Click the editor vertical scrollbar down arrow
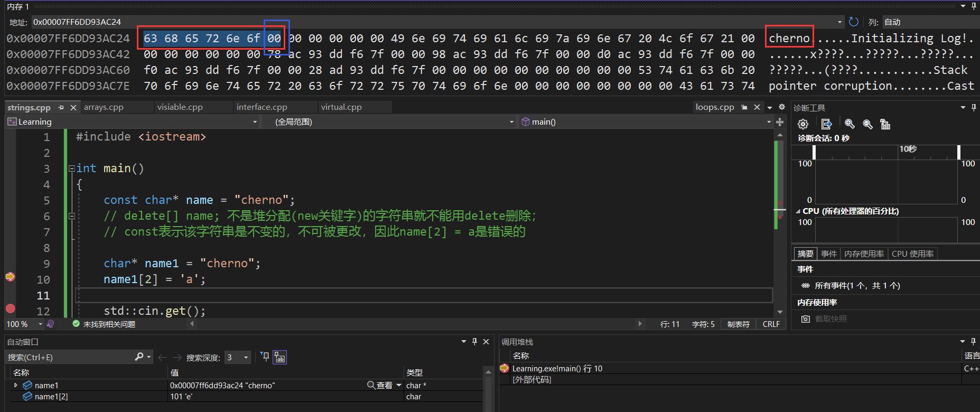 click(x=780, y=312)
